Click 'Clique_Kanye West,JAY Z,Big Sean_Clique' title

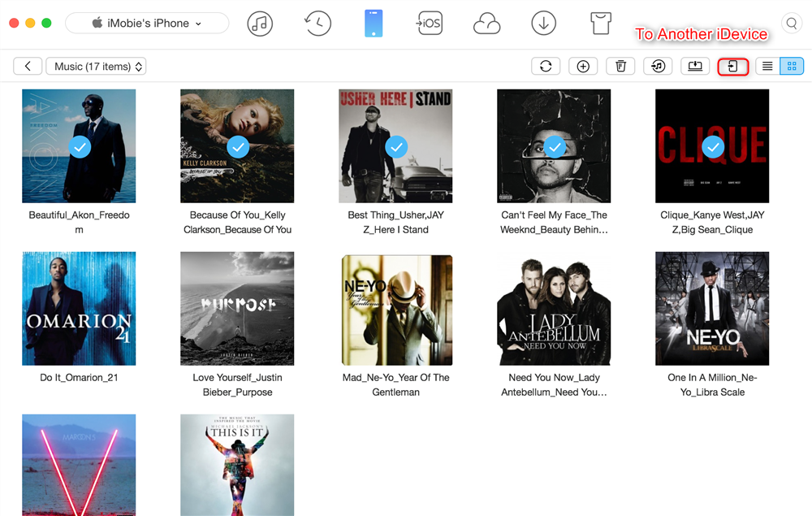[712, 223]
